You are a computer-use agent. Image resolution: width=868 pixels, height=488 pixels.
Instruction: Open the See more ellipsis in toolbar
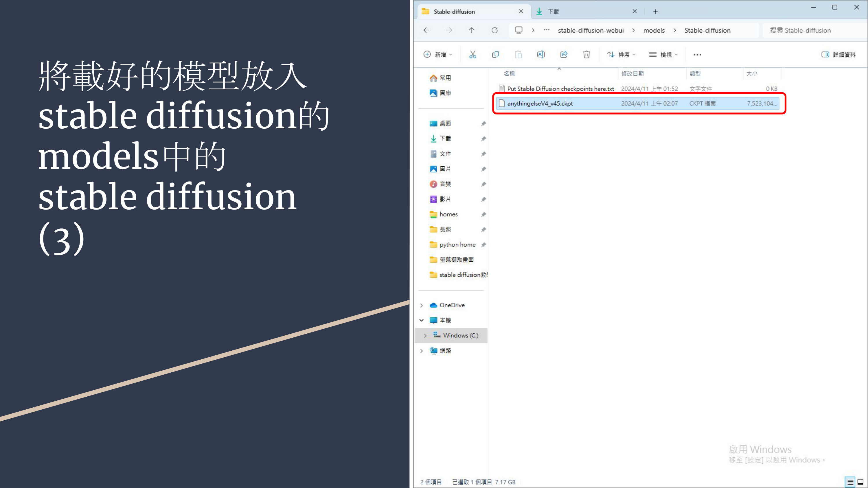(698, 55)
